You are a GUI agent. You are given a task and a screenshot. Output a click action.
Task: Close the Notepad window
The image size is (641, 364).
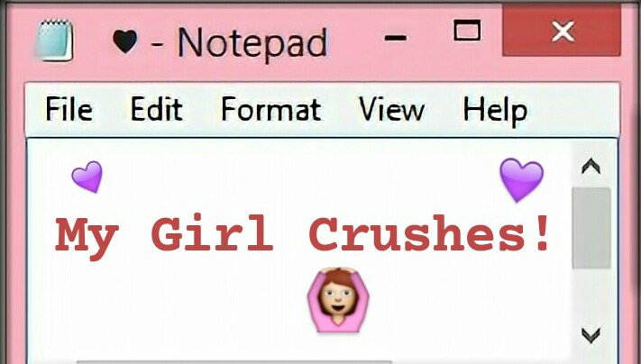coord(562,31)
